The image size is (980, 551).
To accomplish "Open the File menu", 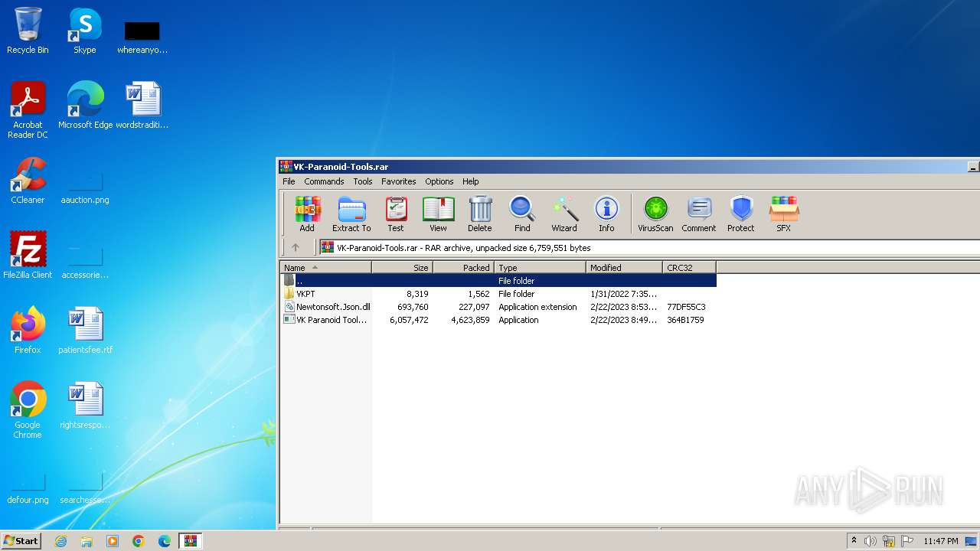I will coord(289,181).
